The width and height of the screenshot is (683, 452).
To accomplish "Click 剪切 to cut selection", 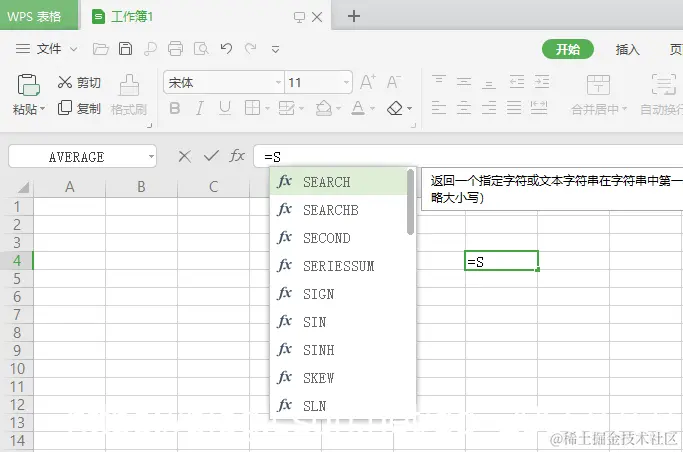I will click(79, 82).
